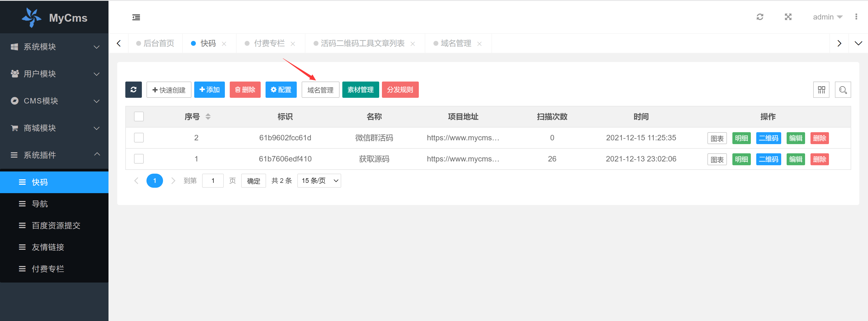Open 明细 for 微信群活码 row

(741, 138)
